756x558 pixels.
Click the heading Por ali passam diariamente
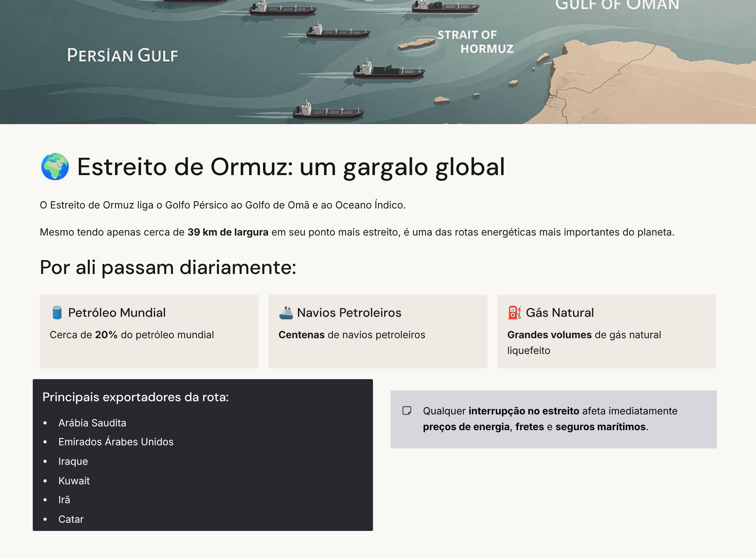click(x=168, y=268)
